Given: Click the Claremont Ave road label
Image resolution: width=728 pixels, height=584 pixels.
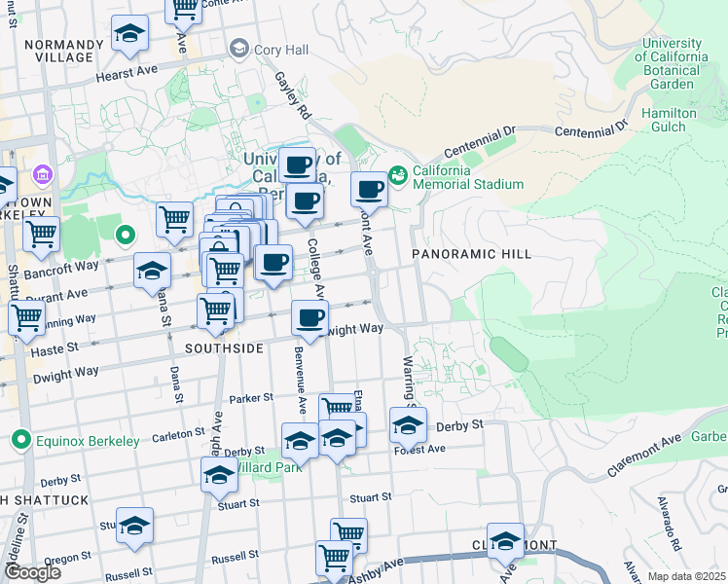Looking at the screenshot, I should tap(644, 455).
